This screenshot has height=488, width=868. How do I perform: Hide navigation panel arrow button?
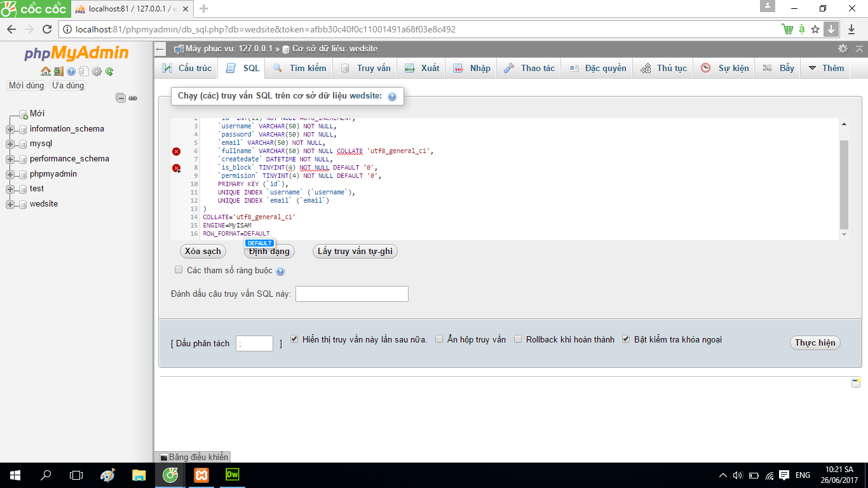tap(160, 49)
